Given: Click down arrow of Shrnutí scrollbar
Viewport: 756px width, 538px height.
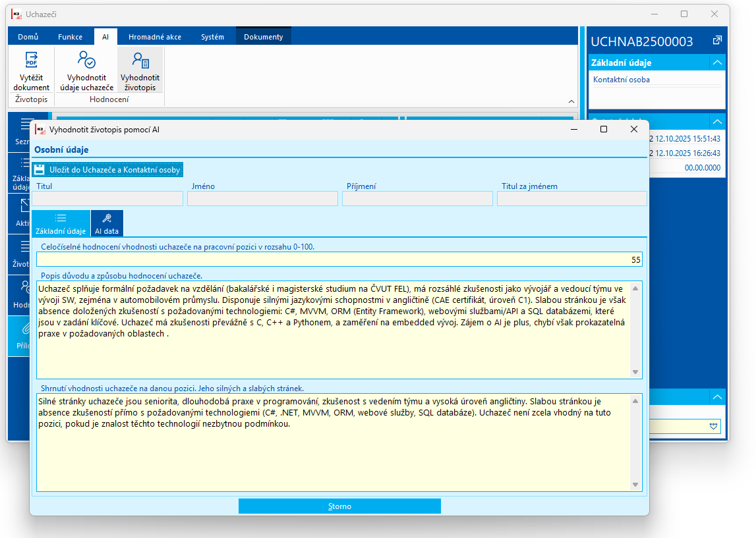Looking at the screenshot, I should click(635, 485).
